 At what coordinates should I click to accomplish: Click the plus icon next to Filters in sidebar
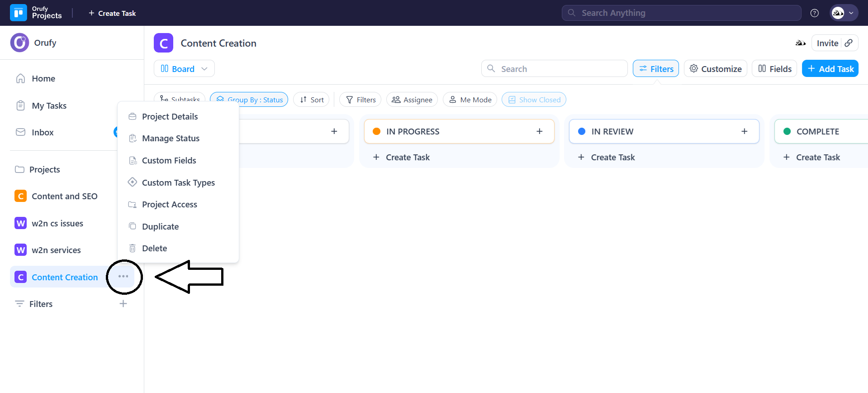tap(123, 304)
